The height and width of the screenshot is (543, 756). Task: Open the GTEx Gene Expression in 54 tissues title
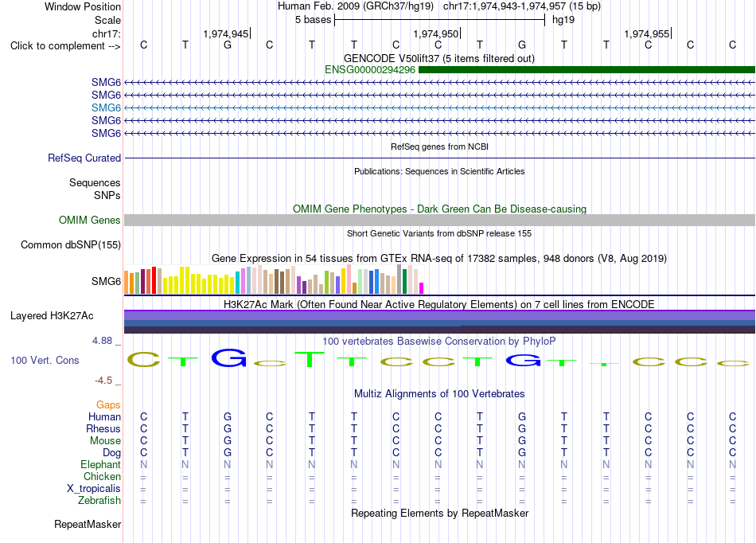pos(439,259)
